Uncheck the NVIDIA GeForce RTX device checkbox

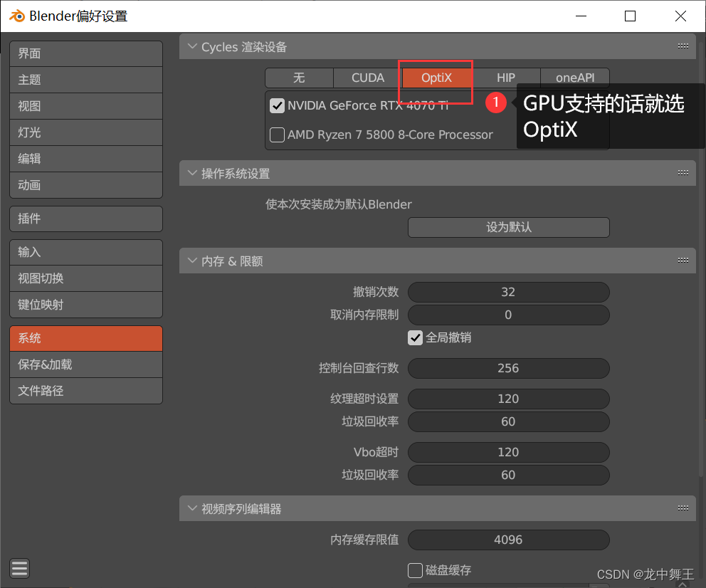point(277,106)
